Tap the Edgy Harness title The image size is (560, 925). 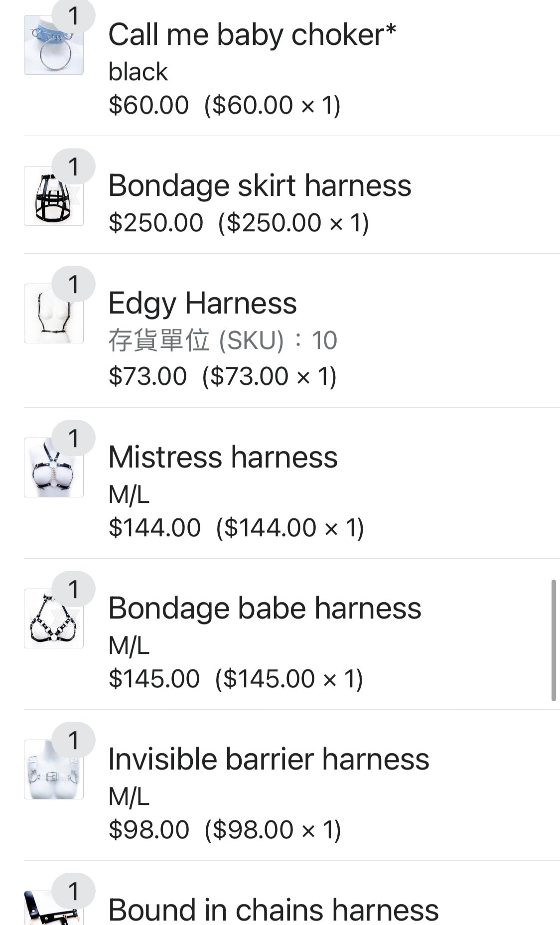(x=202, y=303)
